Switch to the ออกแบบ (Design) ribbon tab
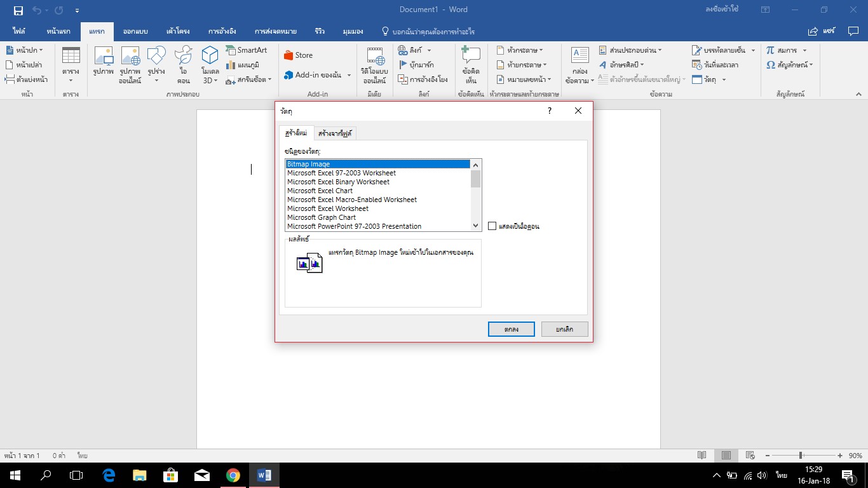This screenshot has height=488, width=868. tap(135, 31)
